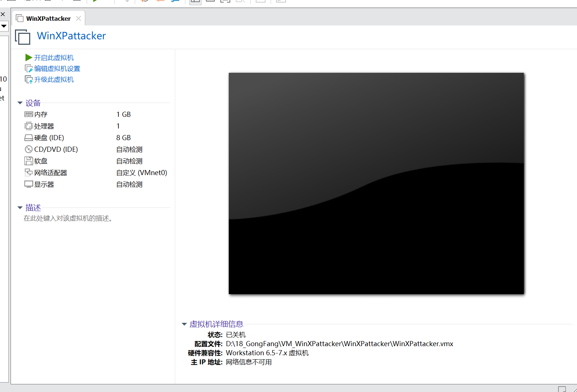577x392 pixels.
Task: Click the description field 在此处键入对该虚拟机的描述
Action: 68,218
